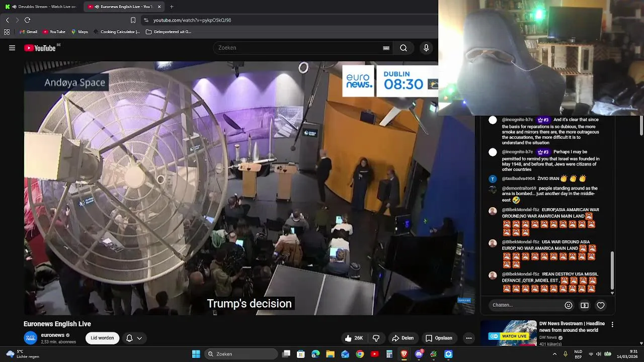Open @taxibudva4904 user in chat
The width and height of the screenshot is (644, 362).
518,178
